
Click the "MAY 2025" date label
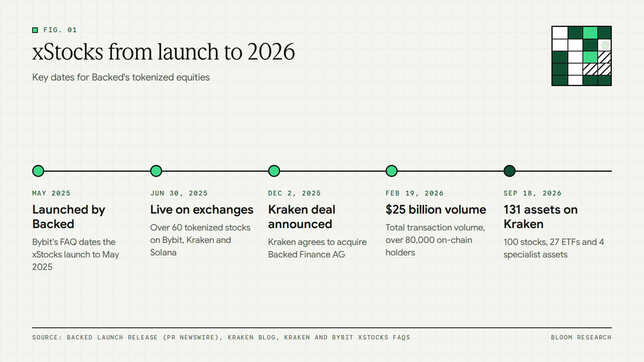pyautogui.click(x=51, y=193)
